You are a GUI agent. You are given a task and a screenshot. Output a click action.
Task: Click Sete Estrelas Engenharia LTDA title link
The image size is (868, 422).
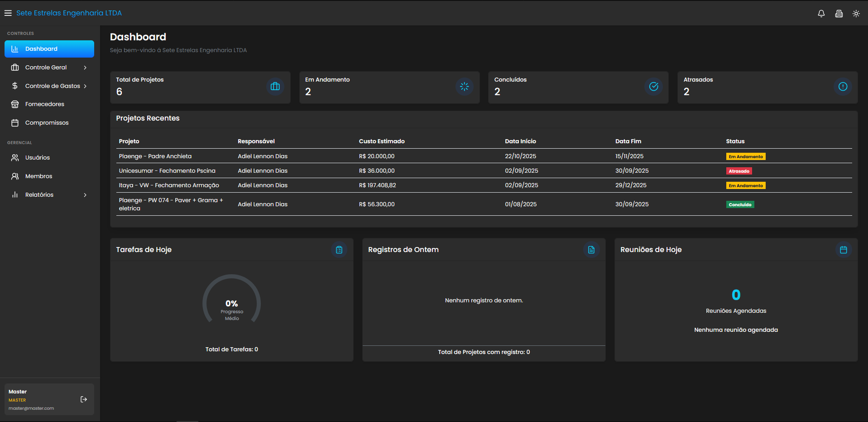click(69, 13)
